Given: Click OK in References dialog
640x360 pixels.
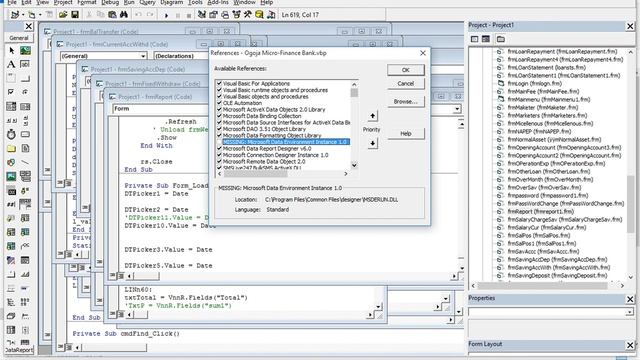Looking at the screenshot, I should pyautogui.click(x=406, y=70).
